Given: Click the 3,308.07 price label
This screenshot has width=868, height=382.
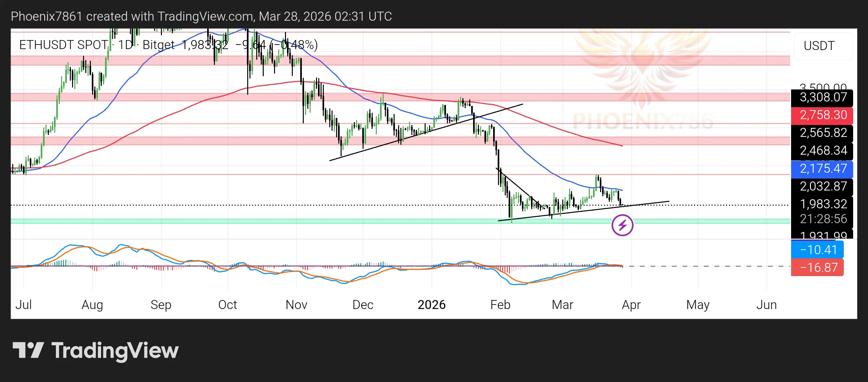Looking at the screenshot, I should (821, 98).
